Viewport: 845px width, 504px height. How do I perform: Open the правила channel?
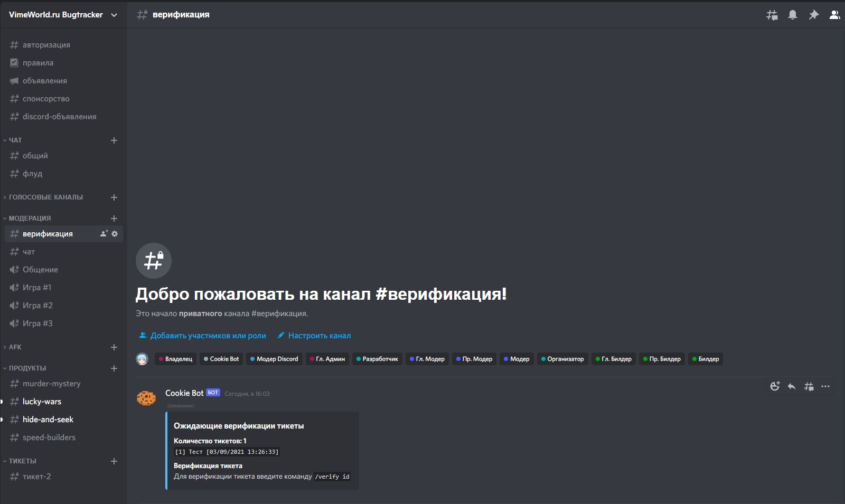(38, 63)
